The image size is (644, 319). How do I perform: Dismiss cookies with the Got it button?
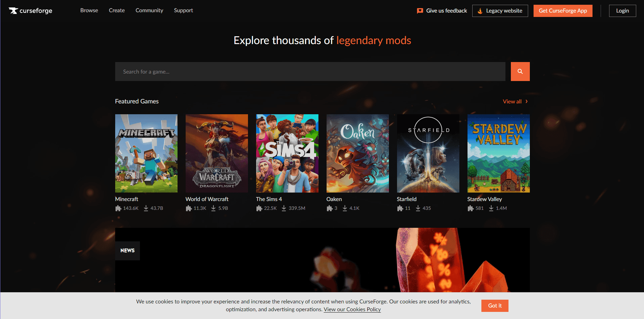click(495, 305)
